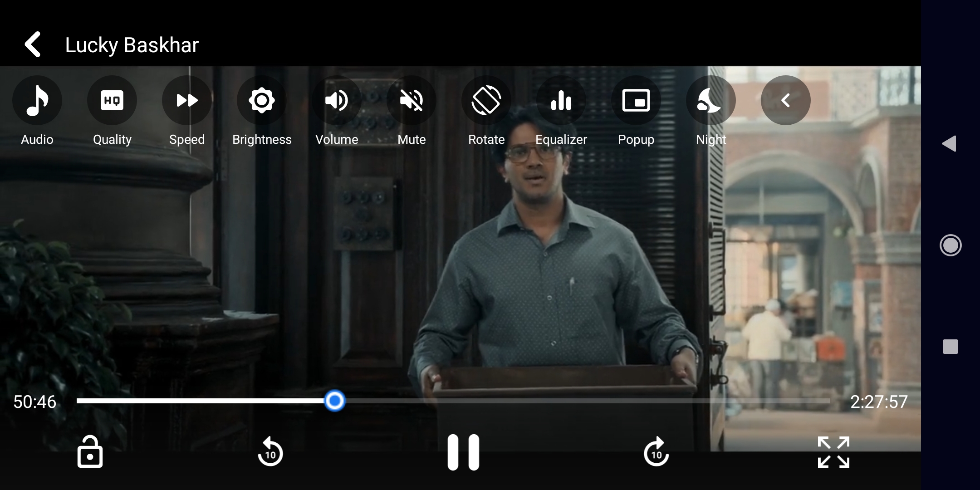Enable Night mode
The height and width of the screenshot is (490, 980).
[711, 100]
